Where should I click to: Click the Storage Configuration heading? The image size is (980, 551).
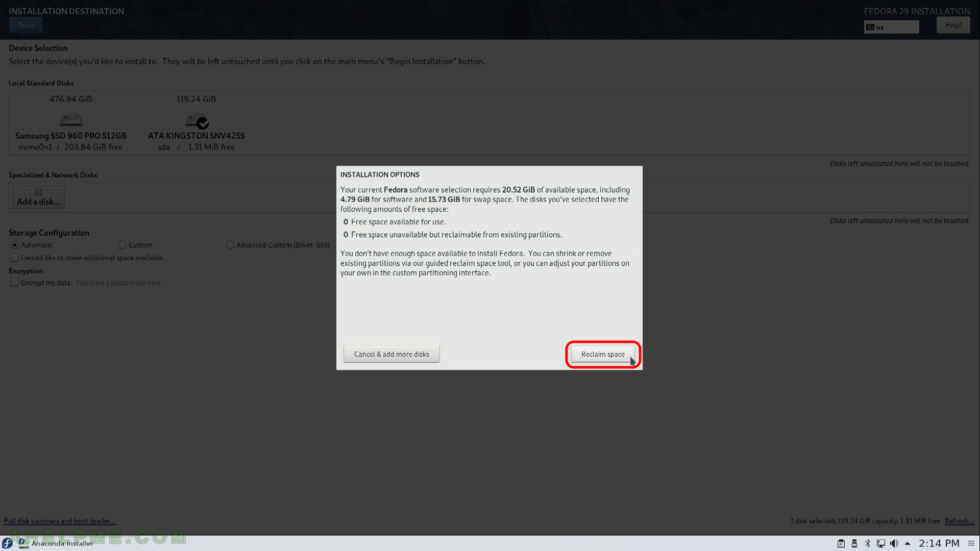click(49, 233)
